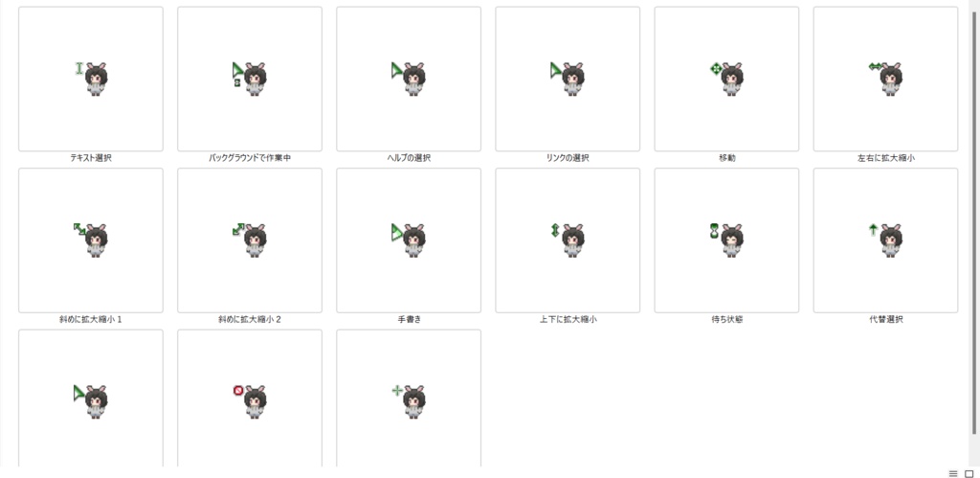Screen dimensions: 980x478
Task: Switch to details list view icon
Action: [x=953, y=473]
